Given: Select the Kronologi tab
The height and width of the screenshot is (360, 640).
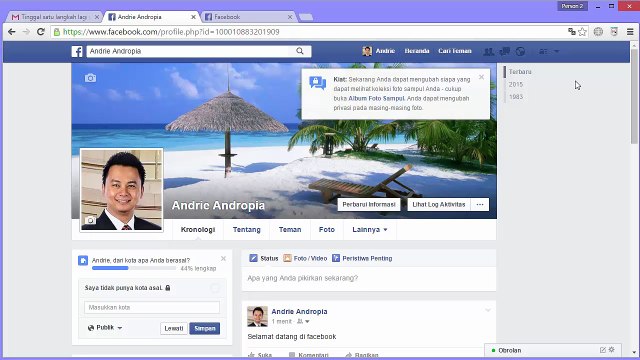Looking at the screenshot, I should [198, 230].
